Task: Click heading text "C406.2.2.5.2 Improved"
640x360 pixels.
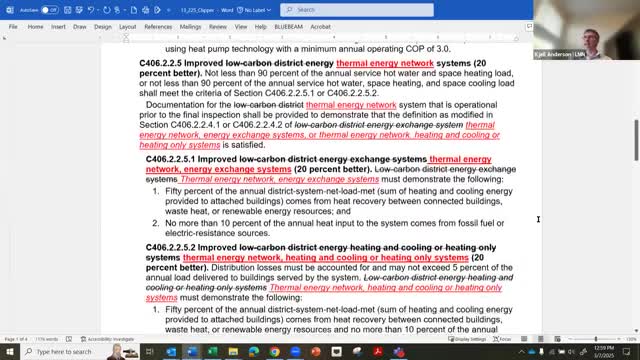Action: [x=191, y=247]
